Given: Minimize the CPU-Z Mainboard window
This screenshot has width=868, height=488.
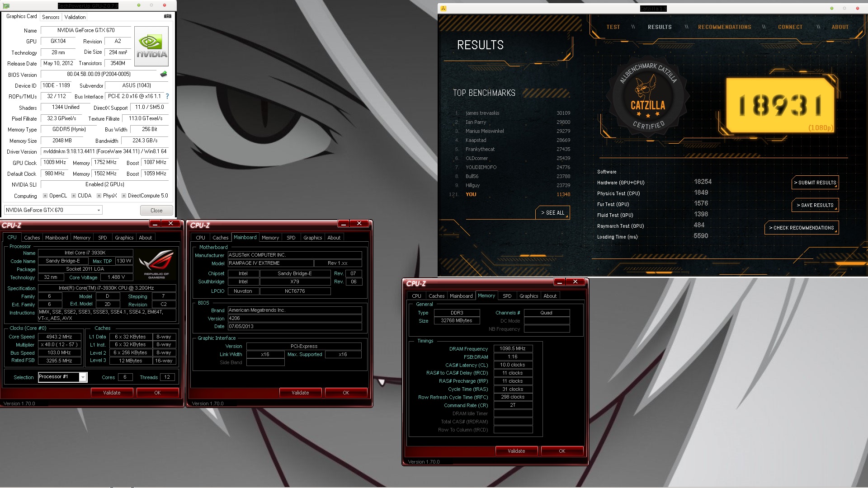Looking at the screenshot, I should point(343,224).
